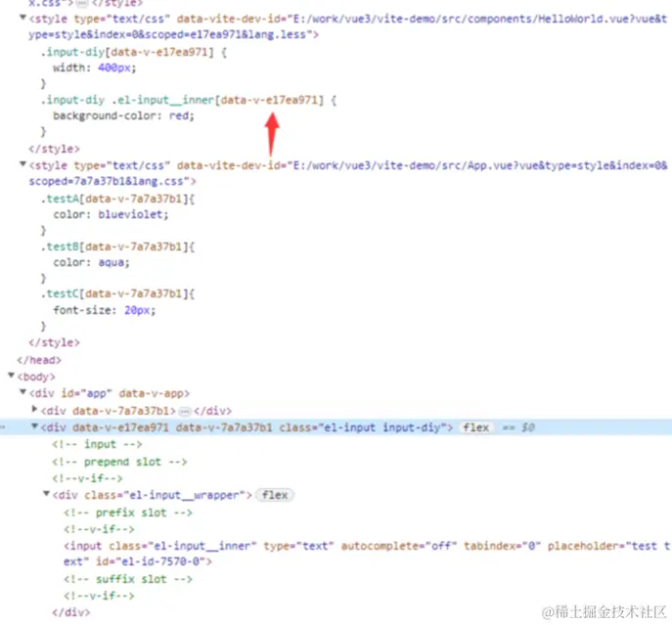The height and width of the screenshot is (625, 672).
Task: Collapse the body element
Action: click(x=12, y=376)
